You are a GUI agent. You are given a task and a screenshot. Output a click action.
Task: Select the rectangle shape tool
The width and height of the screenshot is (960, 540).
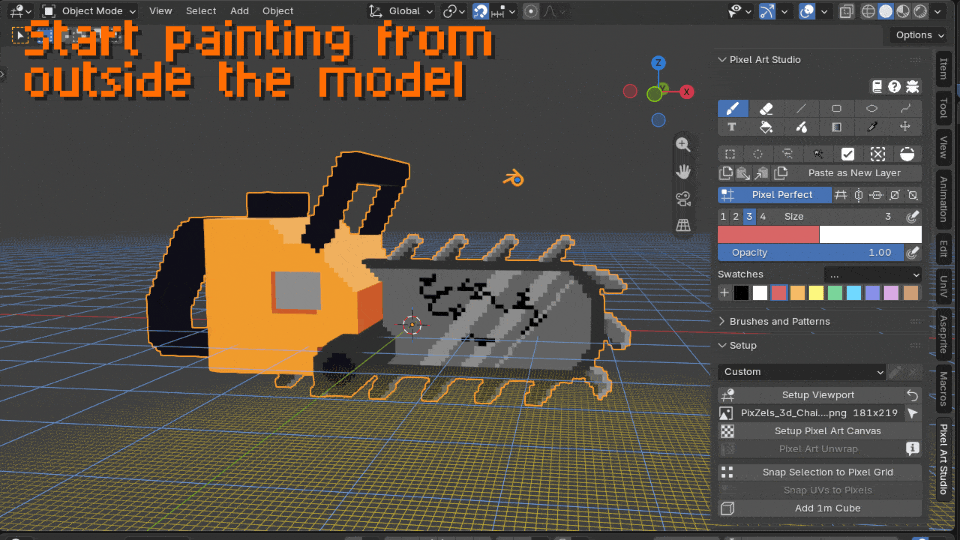(836, 109)
